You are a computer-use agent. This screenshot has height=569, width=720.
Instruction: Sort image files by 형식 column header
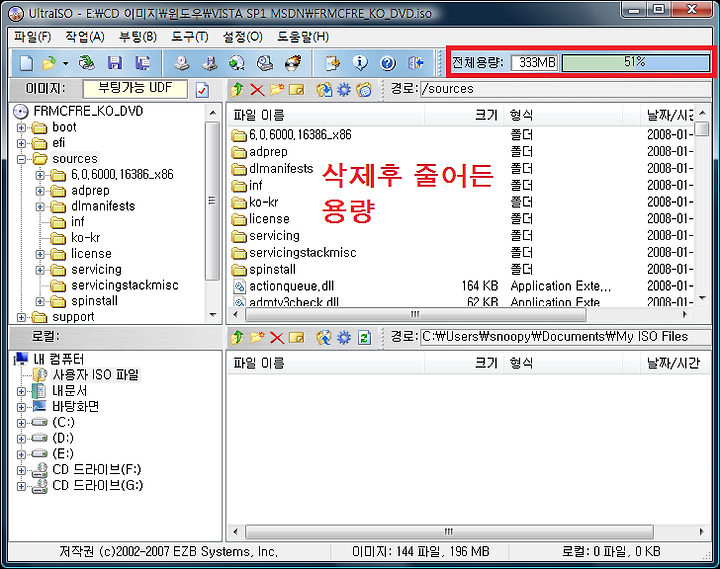coord(563,115)
